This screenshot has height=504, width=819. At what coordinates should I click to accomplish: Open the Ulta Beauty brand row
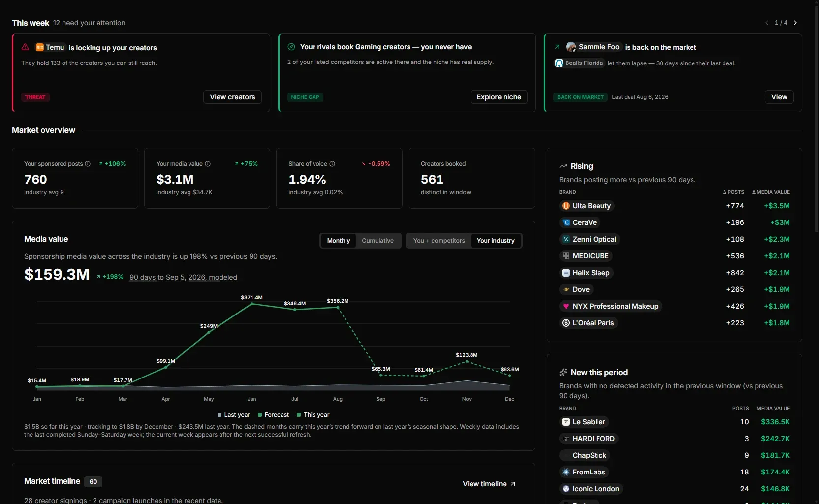pos(674,206)
